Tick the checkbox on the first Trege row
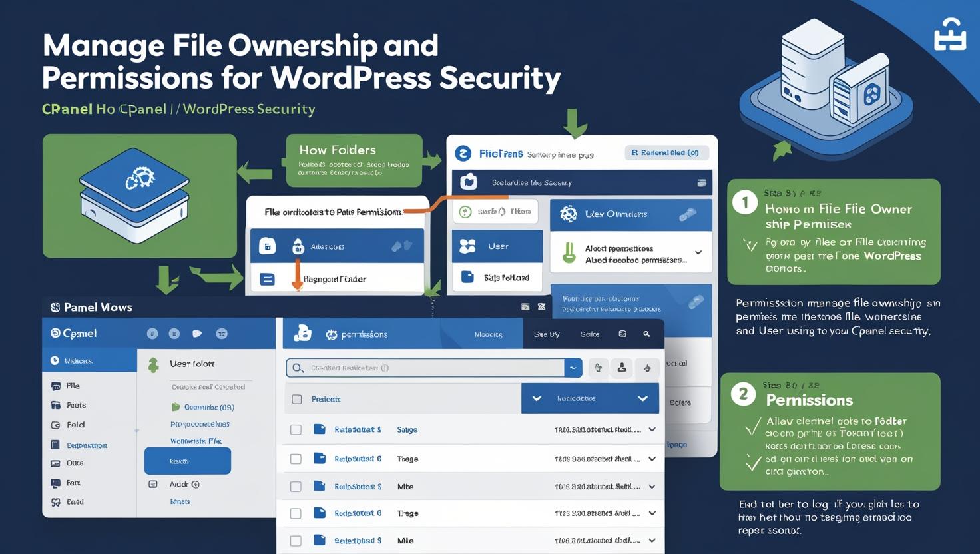 point(296,459)
